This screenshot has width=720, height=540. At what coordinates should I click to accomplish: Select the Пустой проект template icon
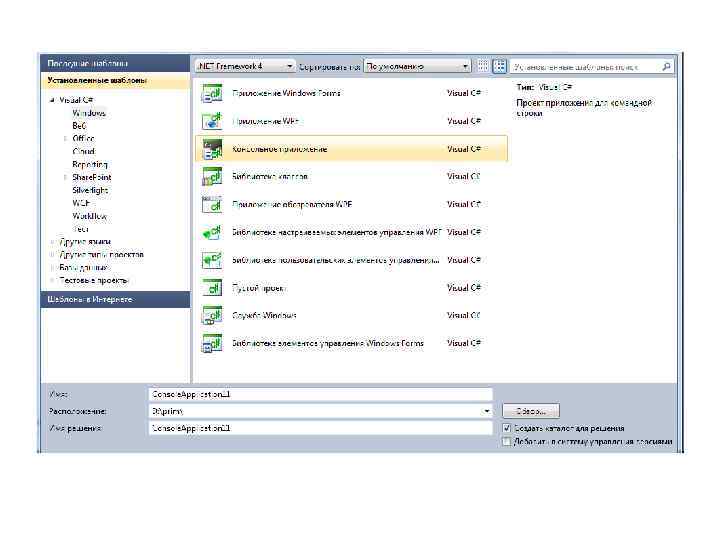pyautogui.click(x=212, y=288)
